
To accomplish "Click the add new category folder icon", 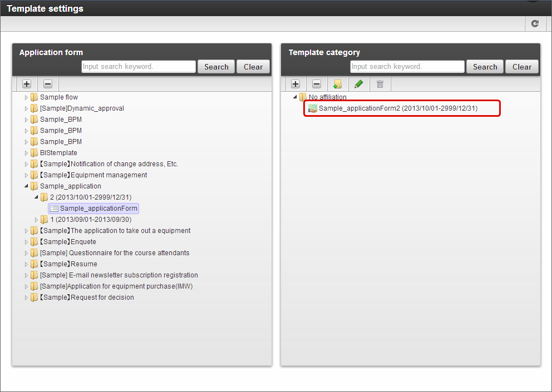I will click(x=337, y=84).
